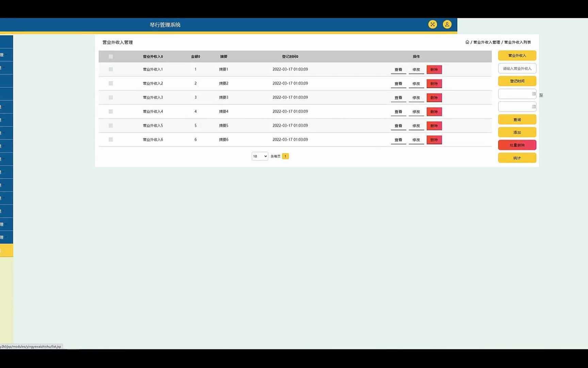Click 登记时间 value in row 营业外收入2
Viewport: 588px width, 368px height.
click(290, 83)
